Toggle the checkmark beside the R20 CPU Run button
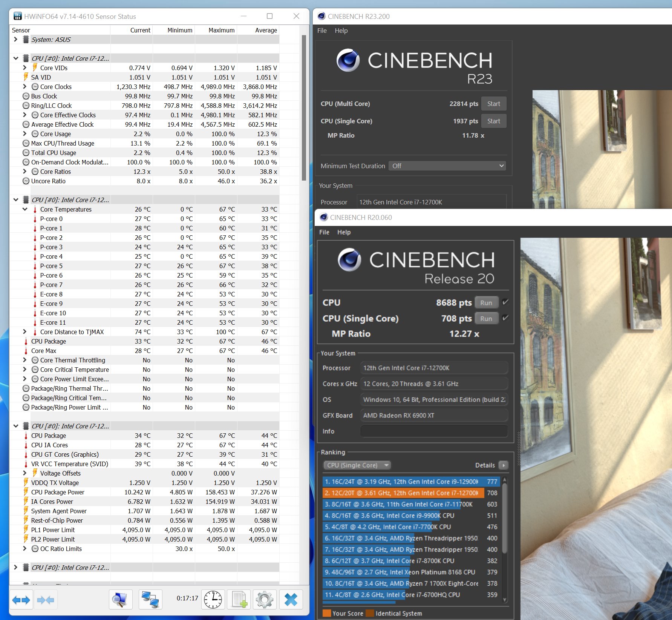This screenshot has height=620, width=672. 505,302
